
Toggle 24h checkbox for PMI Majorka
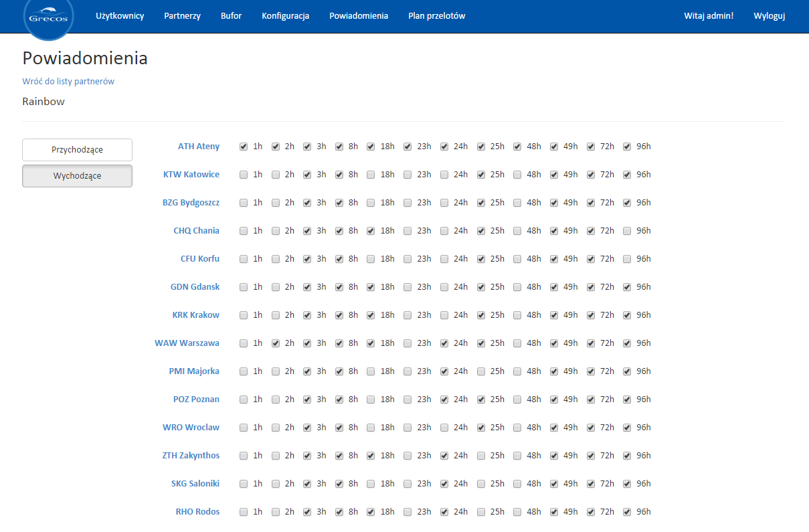tap(444, 371)
